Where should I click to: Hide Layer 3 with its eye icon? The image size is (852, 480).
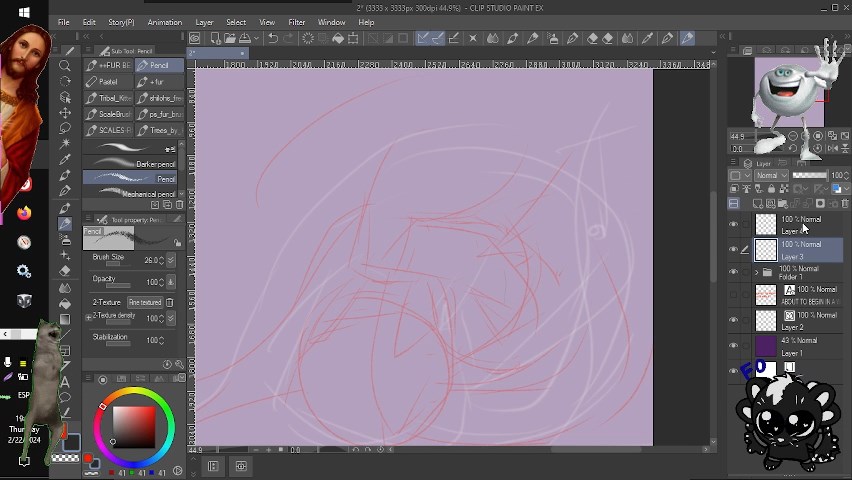pos(733,250)
